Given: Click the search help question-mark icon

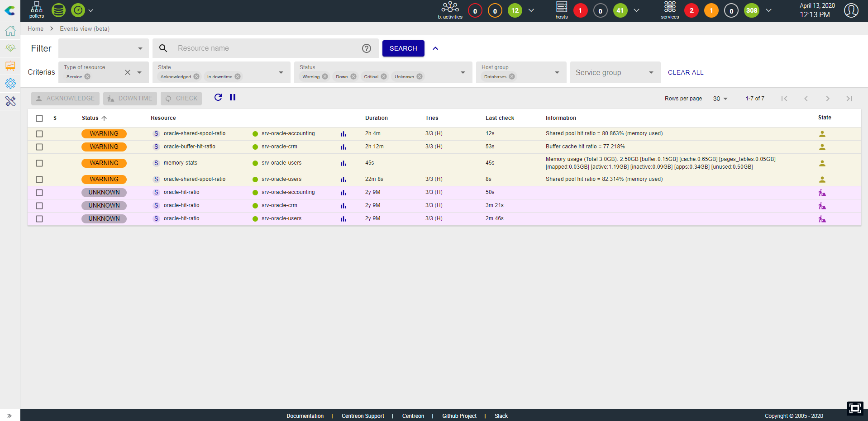Looking at the screenshot, I should pos(367,48).
